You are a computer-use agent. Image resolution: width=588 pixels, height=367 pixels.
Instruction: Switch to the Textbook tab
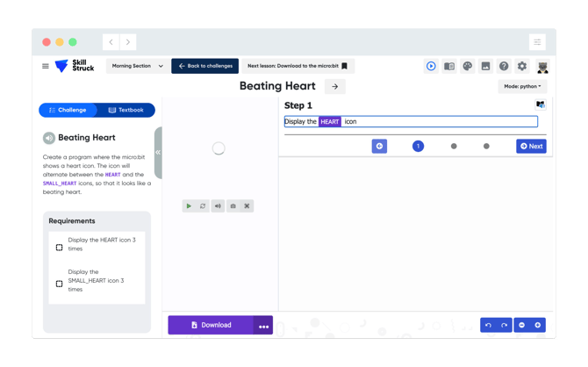click(x=126, y=110)
